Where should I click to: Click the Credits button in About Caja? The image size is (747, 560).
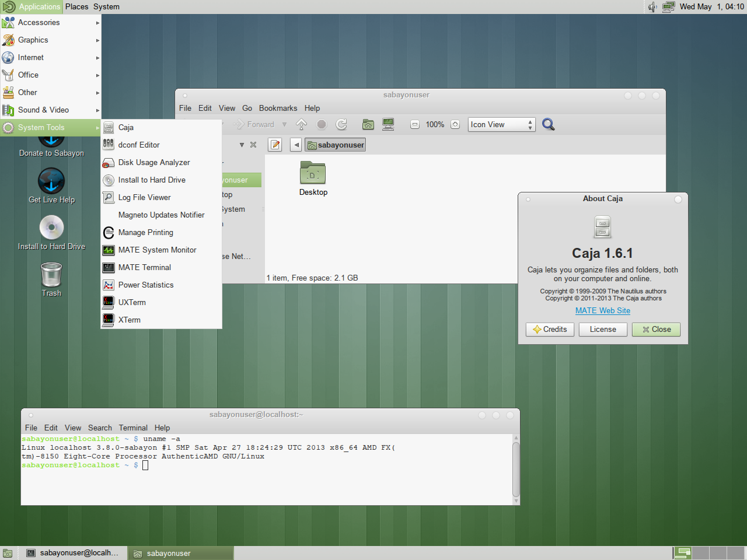tap(550, 330)
